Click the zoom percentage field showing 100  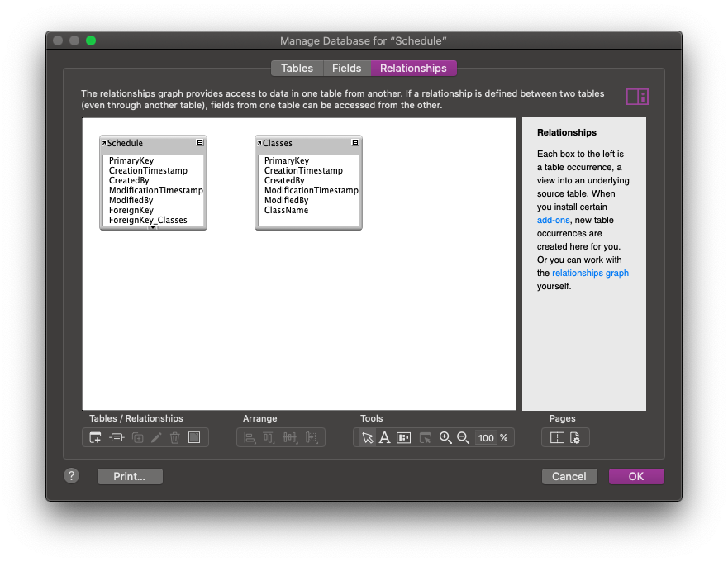pyautogui.click(x=486, y=437)
